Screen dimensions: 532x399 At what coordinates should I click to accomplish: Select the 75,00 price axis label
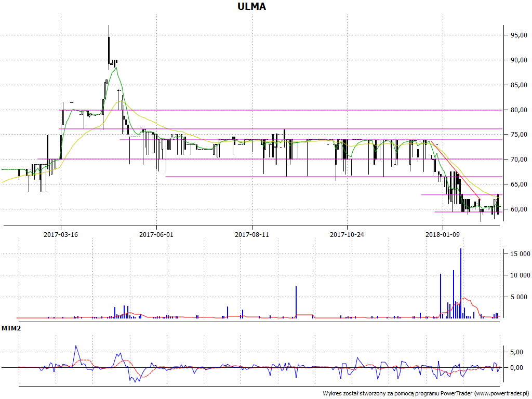click(x=519, y=135)
